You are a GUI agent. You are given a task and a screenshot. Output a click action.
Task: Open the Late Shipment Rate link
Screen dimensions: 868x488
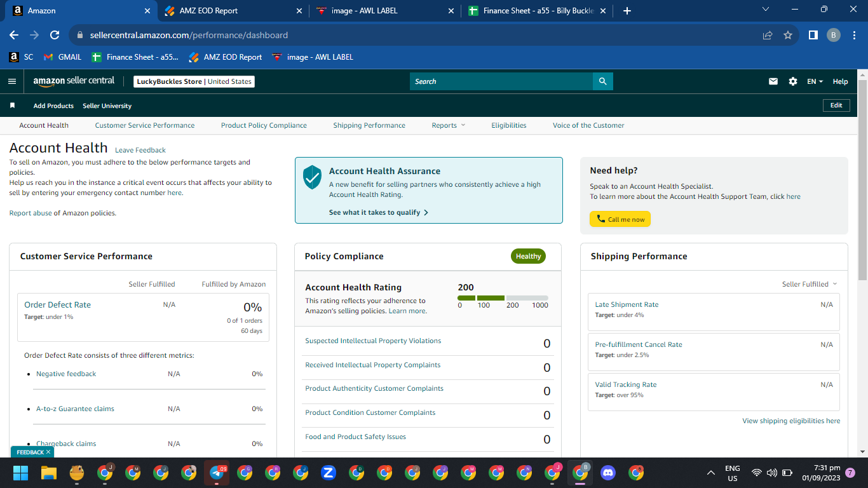627,304
